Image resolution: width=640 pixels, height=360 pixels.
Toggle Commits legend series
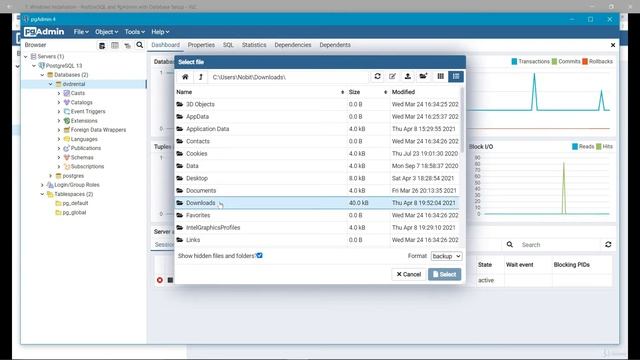point(566,61)
